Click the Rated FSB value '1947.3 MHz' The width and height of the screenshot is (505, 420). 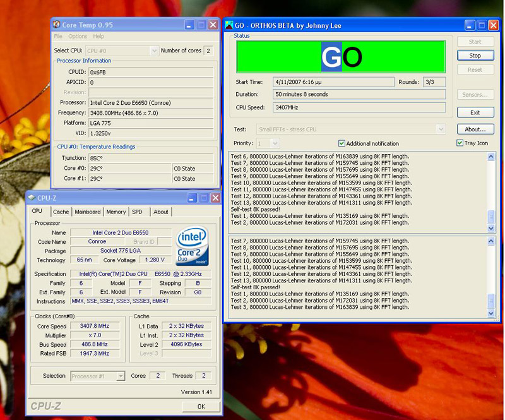tap(95, 353)
